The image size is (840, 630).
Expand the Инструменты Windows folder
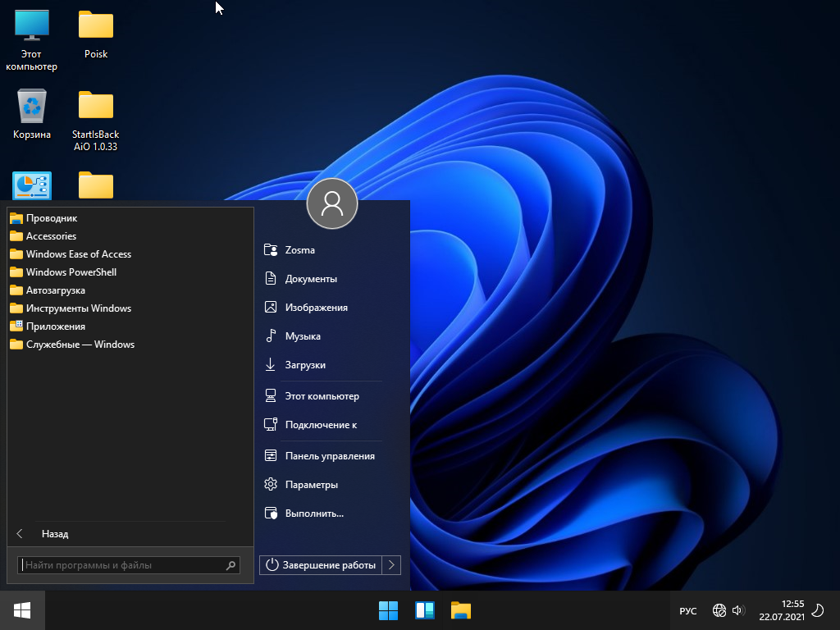pyautogui.click(x=78, y=308)
